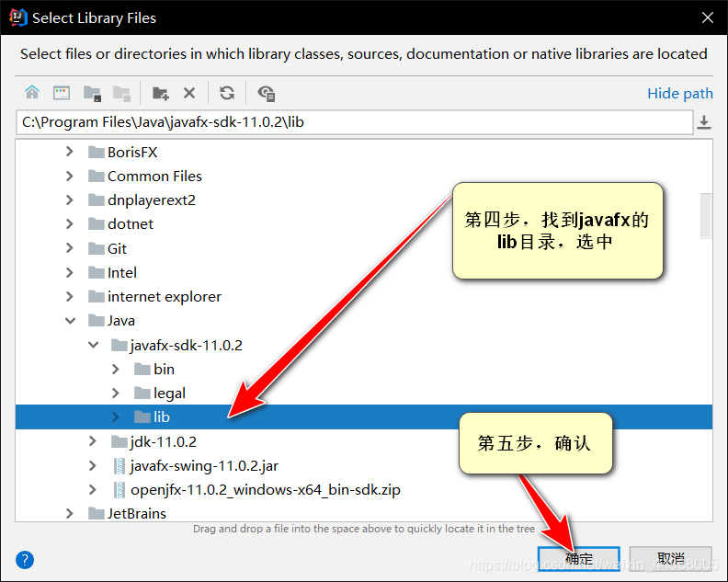The image size is (728, 582).
Task: Create New Folder toolbar icon
Action: coord(161,94)
